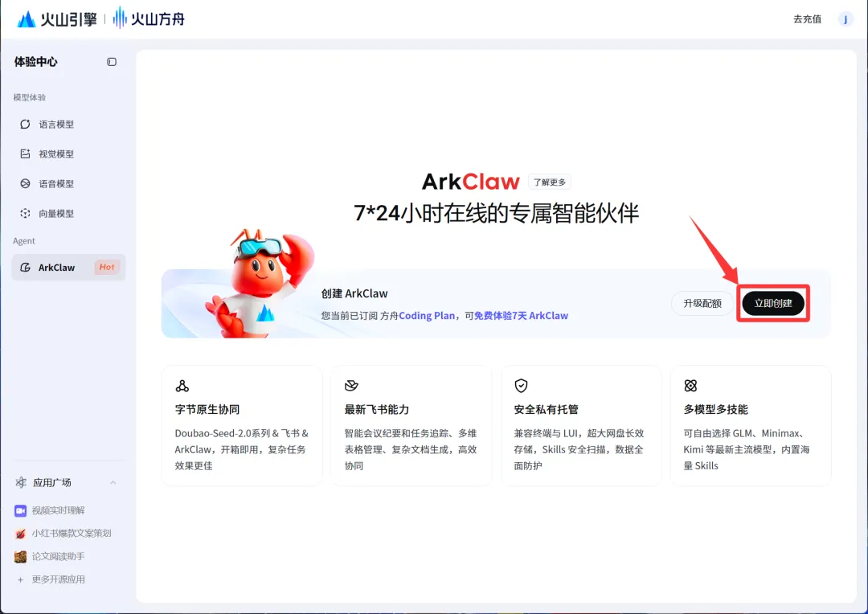Click the ArkClaw lobster mascot image
This screenshot has width=868, height=614.
260,282
